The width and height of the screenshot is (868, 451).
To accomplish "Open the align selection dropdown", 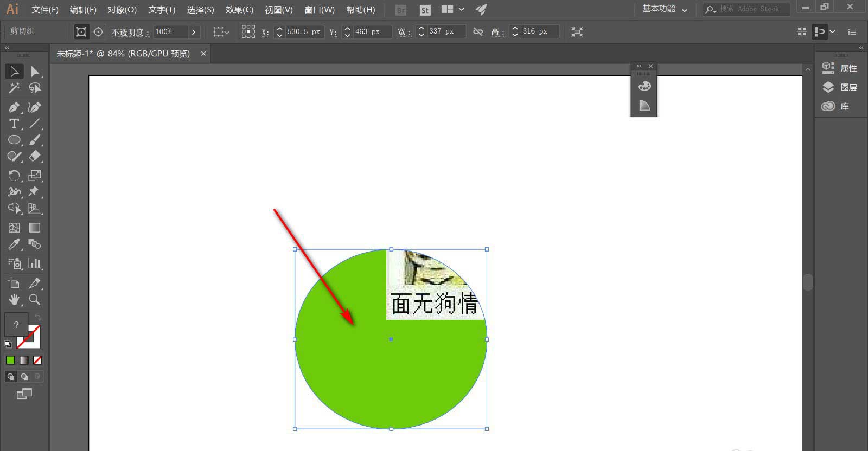I will tap(221, 32).
